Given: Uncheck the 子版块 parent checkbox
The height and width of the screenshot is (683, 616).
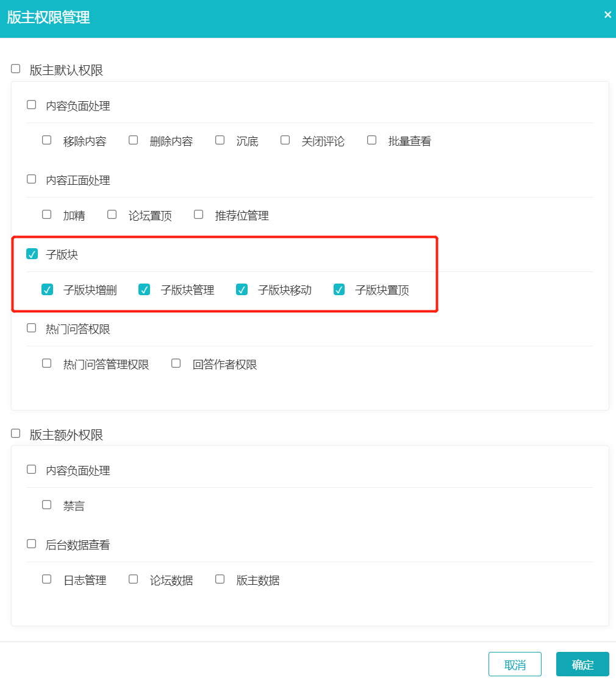Looking at the screenshot, I should pos(32,254).
